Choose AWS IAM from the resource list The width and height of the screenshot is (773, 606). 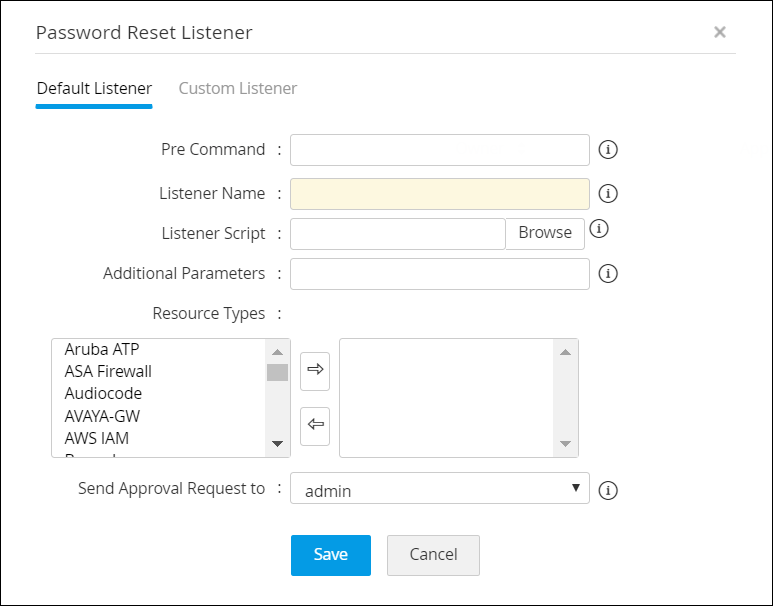coord(97,437)
